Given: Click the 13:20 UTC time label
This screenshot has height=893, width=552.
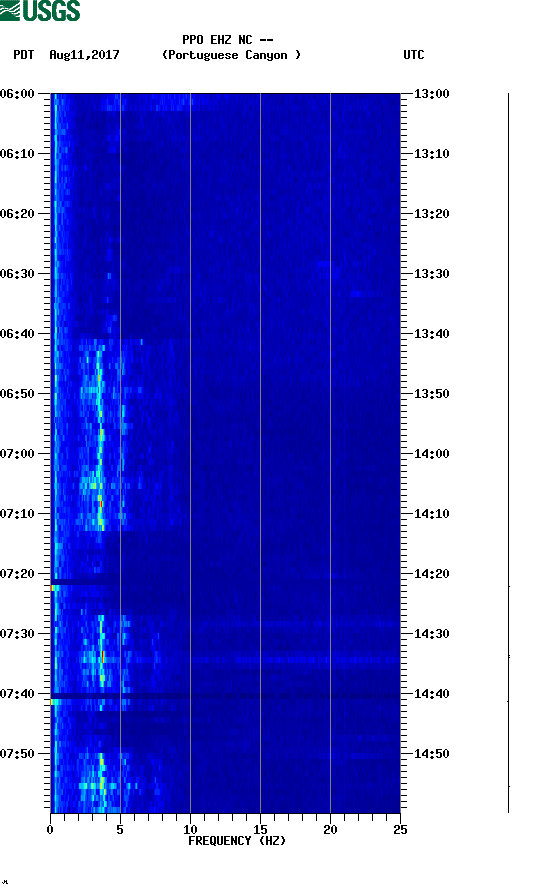Looking at the screenshot, I should click(x=431, y=214).
